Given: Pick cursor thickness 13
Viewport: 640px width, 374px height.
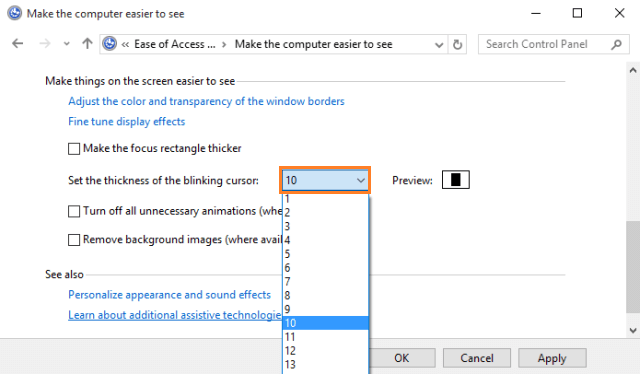Looking at the screenshot, I should [325, 365].
